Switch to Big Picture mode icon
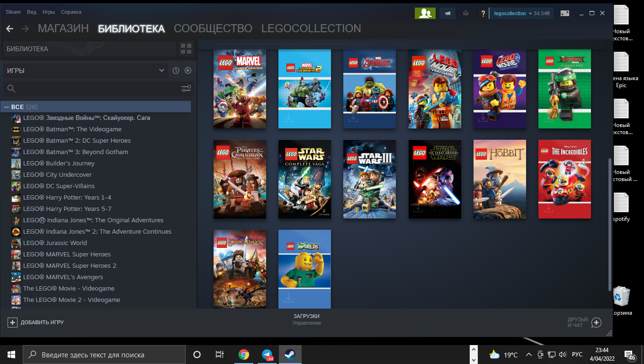Image resolution: width=644 pixels, height=364 pixels. click(x=565, y=13)
